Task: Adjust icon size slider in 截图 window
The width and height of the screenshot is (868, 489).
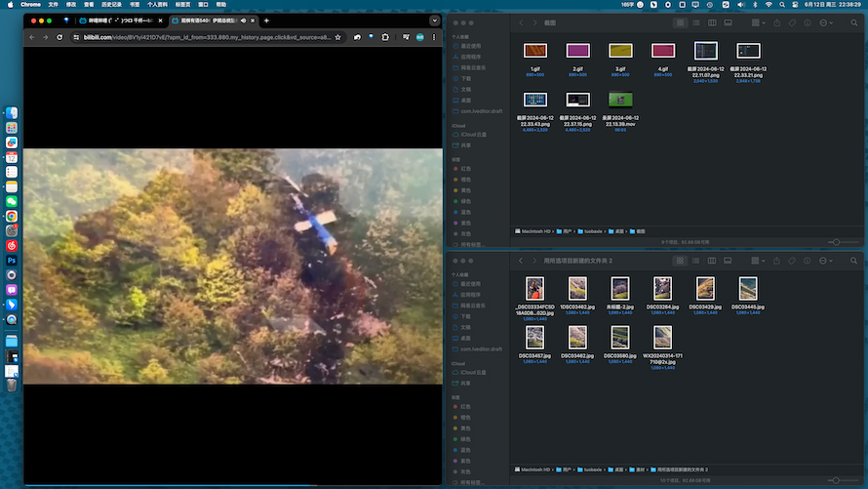Action: tap(837, 242)
